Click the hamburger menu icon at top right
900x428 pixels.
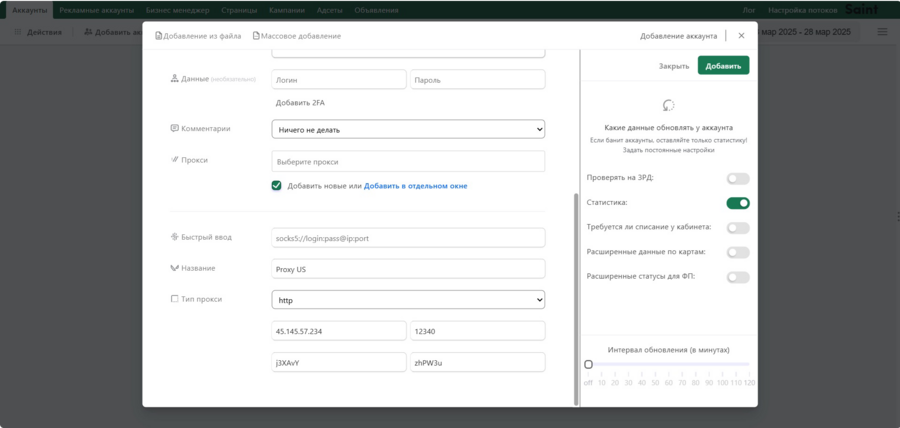[x=882, y=32]
